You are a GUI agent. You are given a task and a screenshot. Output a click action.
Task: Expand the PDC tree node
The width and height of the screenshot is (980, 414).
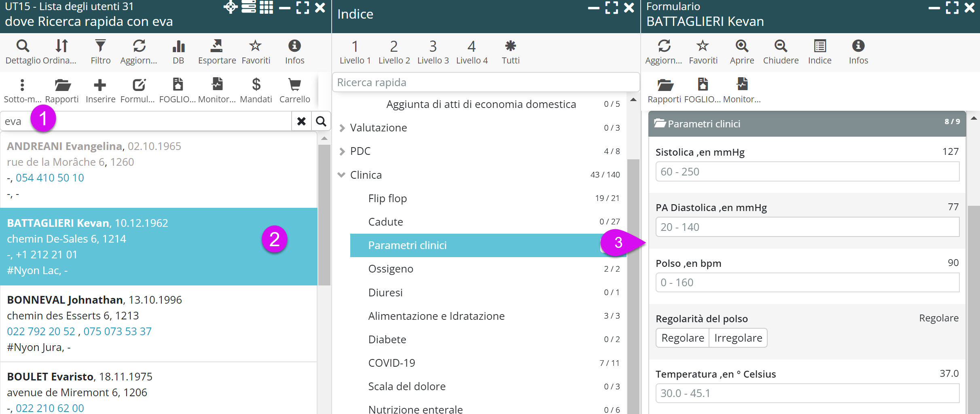[342, 152]
